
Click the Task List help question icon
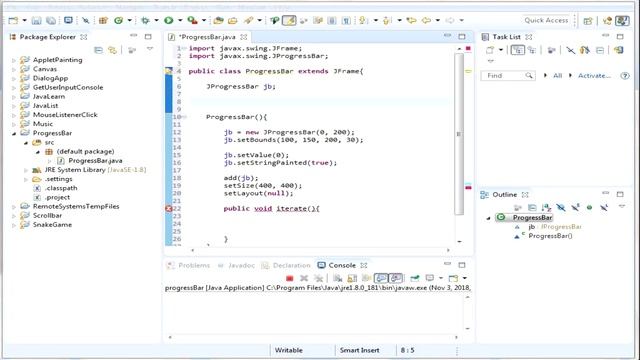[624, 76]
